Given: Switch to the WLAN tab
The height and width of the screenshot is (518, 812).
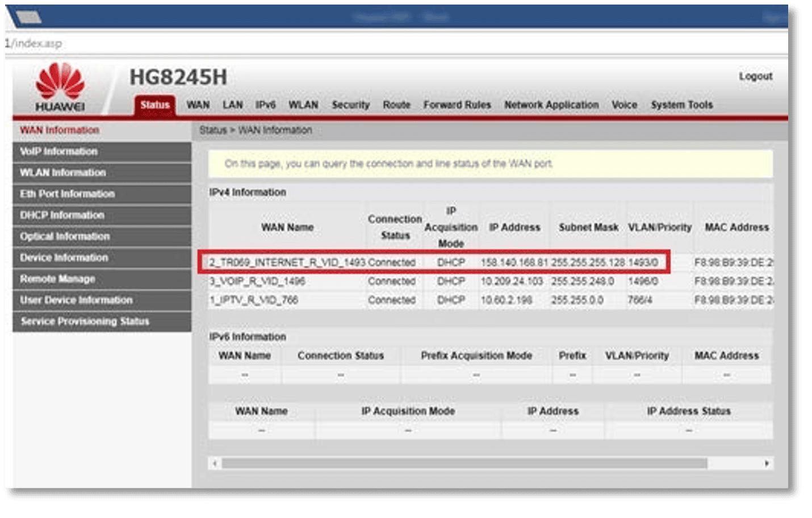Looking at the screenshot, I should [303, 105].
